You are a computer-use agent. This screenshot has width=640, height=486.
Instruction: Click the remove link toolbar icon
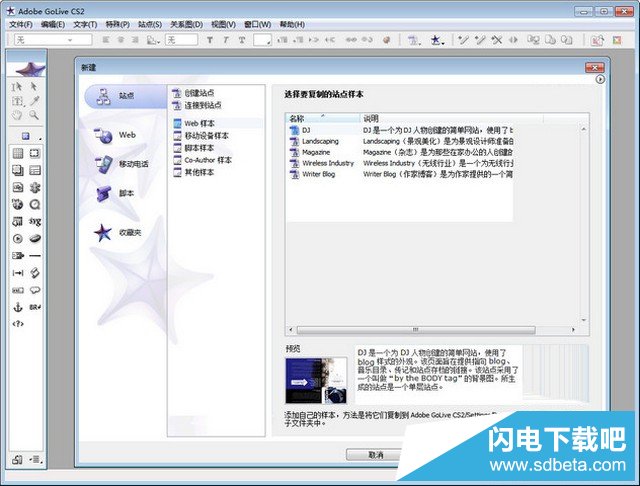[367, 40]
